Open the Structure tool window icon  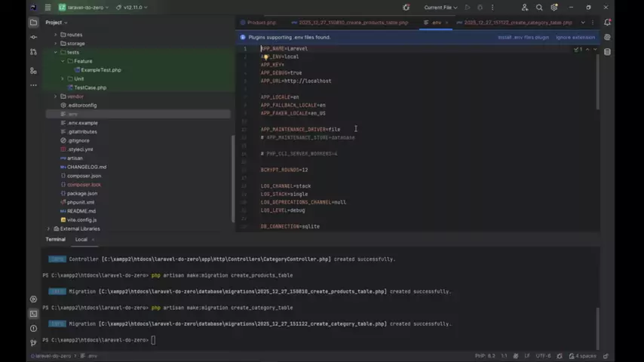(33, 71)
